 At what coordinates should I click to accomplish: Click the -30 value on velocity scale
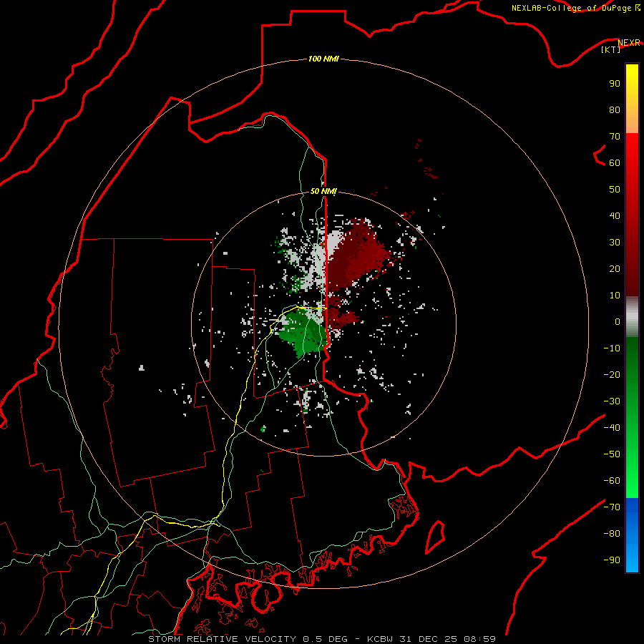click(x=612, y=401)
